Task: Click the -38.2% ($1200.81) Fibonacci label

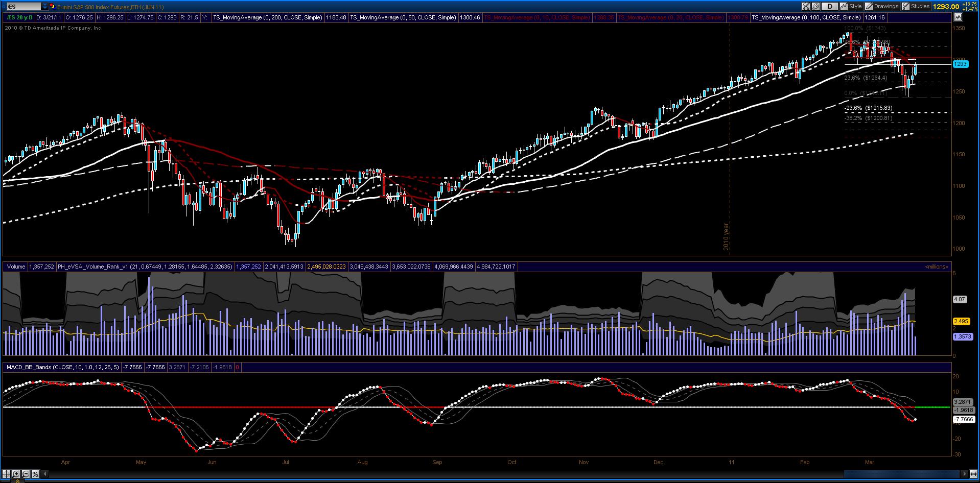Action: pos(868,118)
